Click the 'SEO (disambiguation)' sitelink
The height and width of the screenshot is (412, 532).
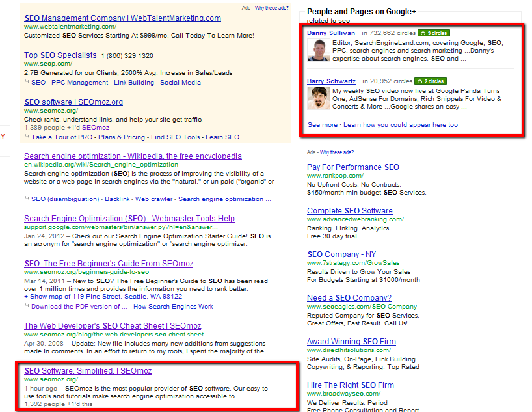click(x=65, y=199)
